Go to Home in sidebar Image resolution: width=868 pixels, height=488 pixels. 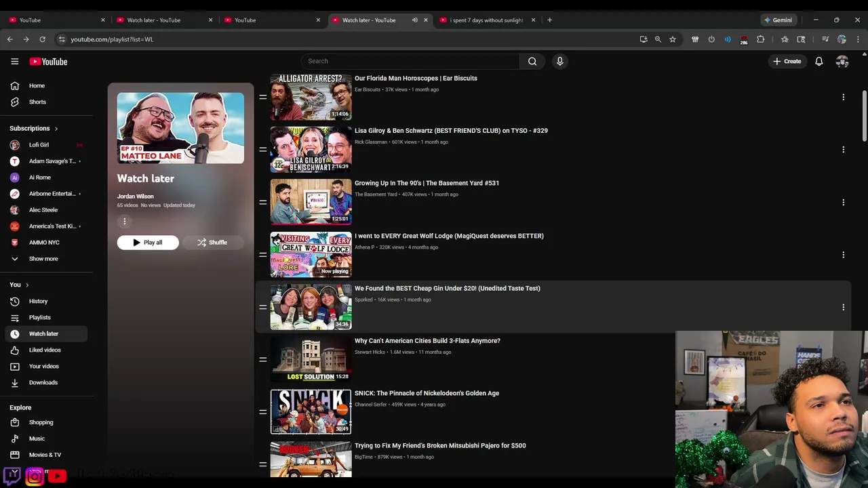(46, 85)
